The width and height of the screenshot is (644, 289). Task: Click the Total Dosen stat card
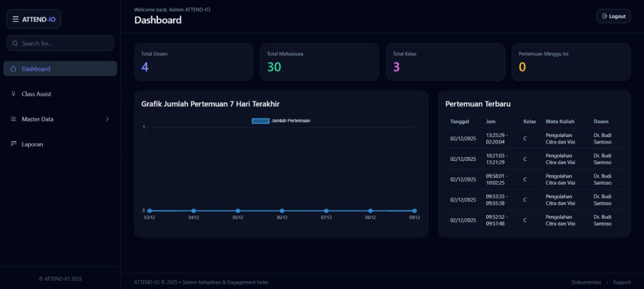click(193, 62)
